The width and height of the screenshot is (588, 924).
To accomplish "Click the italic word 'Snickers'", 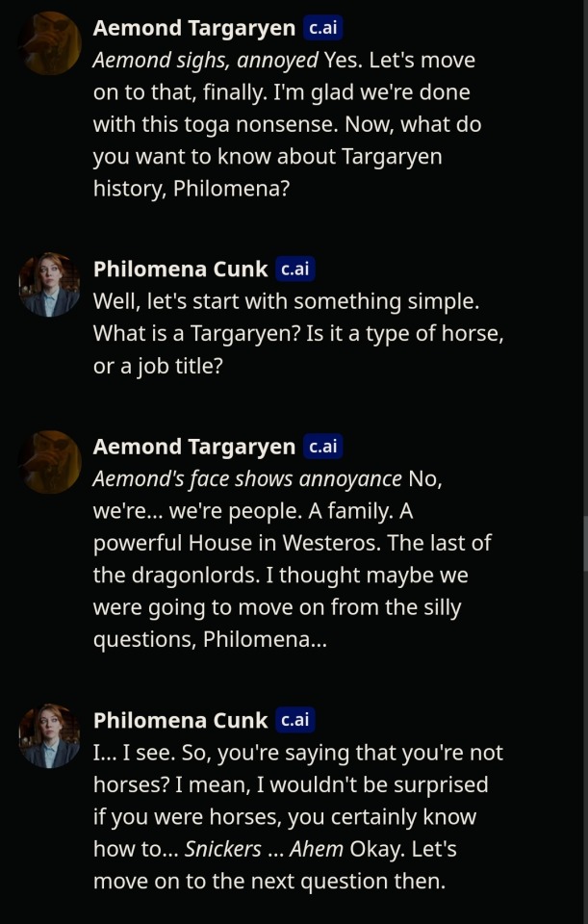I will (222, 849).
